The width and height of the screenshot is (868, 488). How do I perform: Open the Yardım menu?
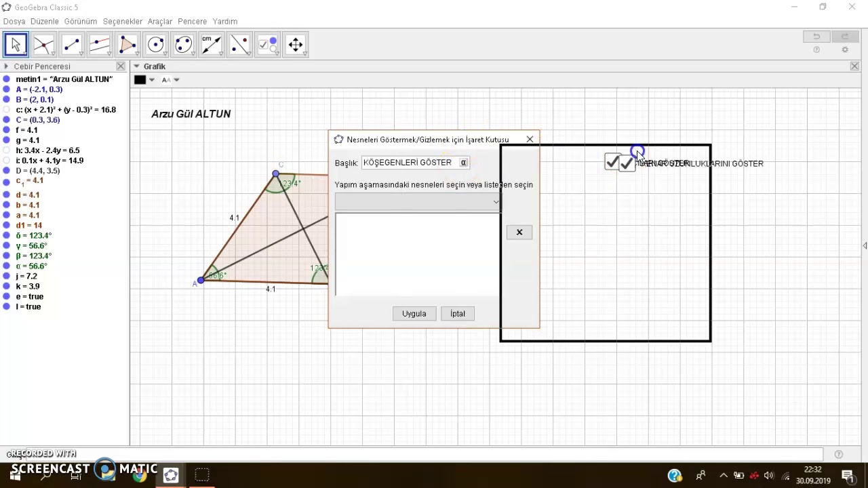(225, 22)
